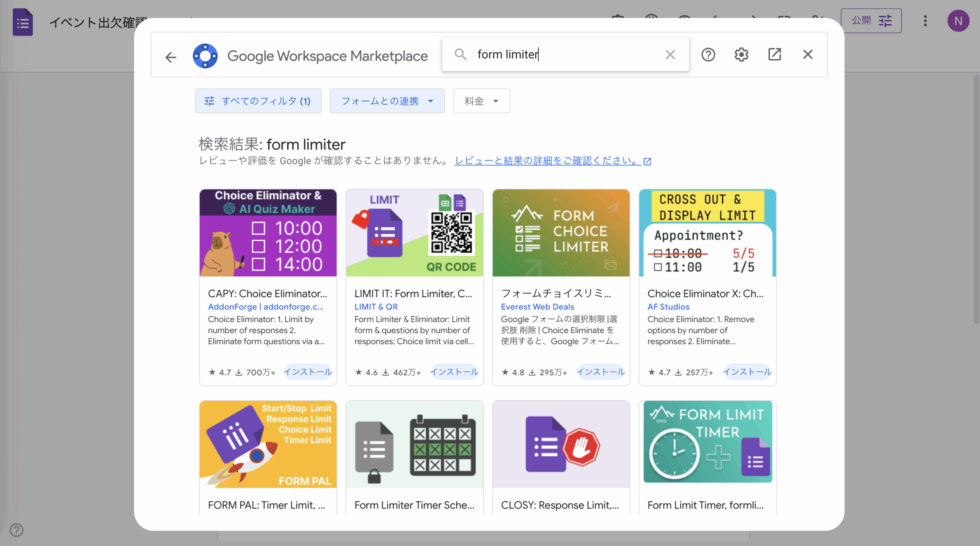Image resolution: width=980 pixels, height=546 pixels.
Task: Click the back arrow in Marketplace header
Action: (x=171, y=57)
